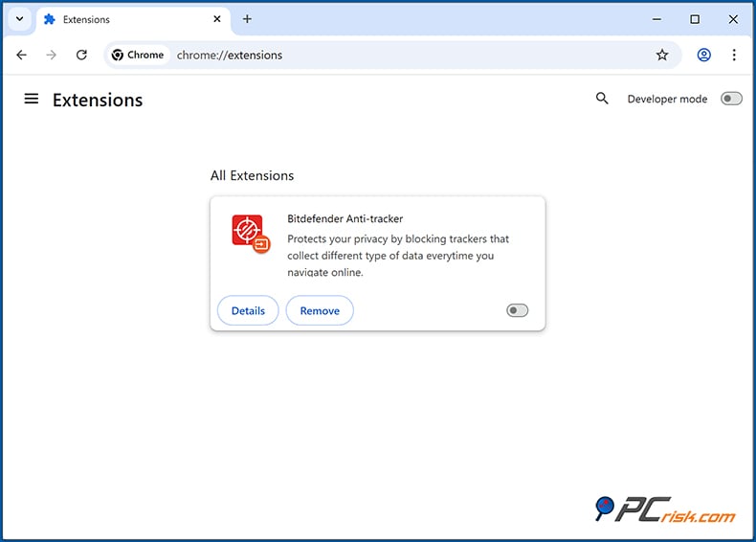756x542 pixels.
Task: Maximize the Chrome window
Action: point(695,19)
